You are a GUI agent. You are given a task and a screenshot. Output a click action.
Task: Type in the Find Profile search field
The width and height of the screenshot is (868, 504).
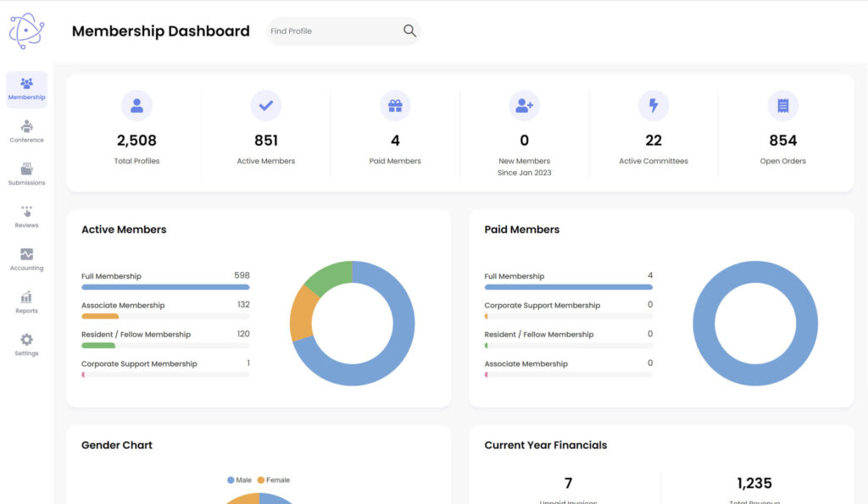click(x=333, y=31)
